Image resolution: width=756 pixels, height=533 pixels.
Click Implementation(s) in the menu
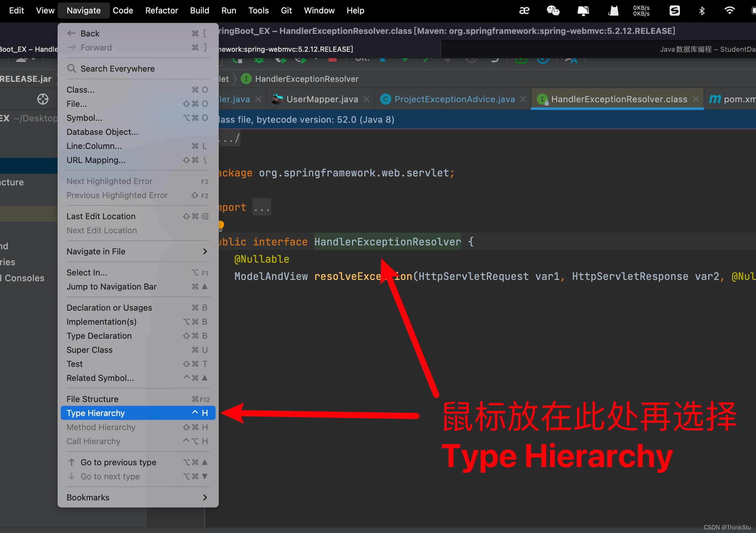click(x=101, y=321)
